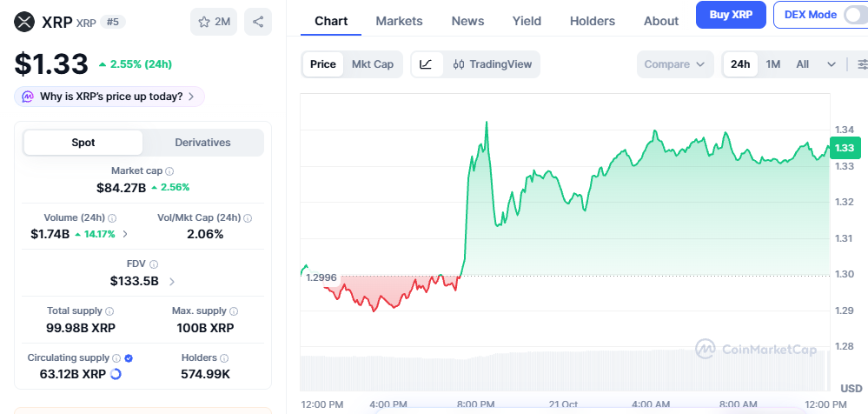Open the Holders tab

click(593, 21)
